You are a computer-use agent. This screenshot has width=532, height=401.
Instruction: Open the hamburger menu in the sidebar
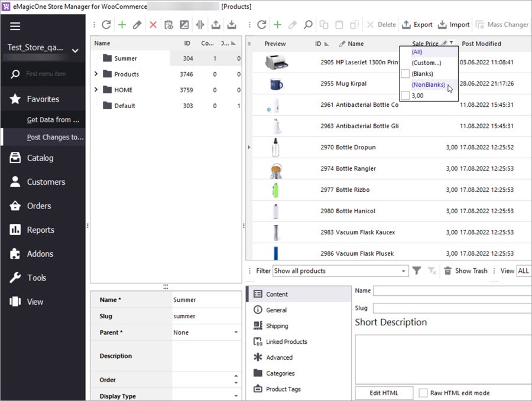[15, 26]
